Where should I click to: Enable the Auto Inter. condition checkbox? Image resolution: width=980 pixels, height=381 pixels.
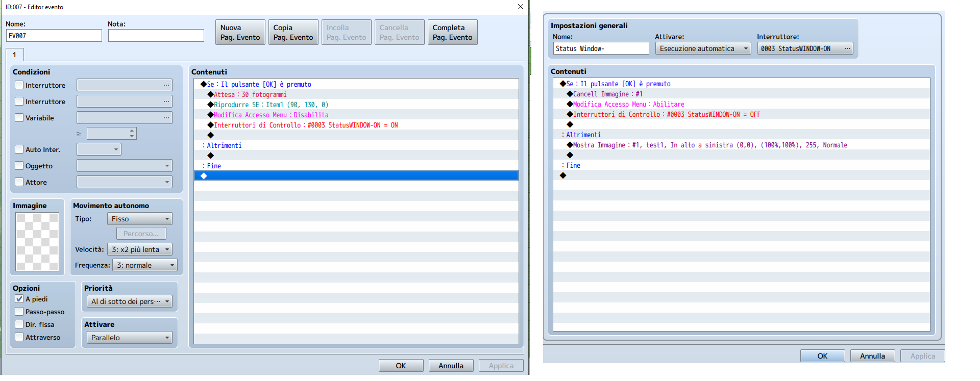tap(19, 149)
